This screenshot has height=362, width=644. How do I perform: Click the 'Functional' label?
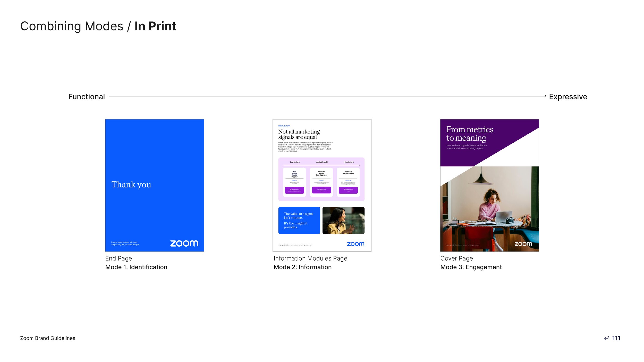click(x=87, y=97)
